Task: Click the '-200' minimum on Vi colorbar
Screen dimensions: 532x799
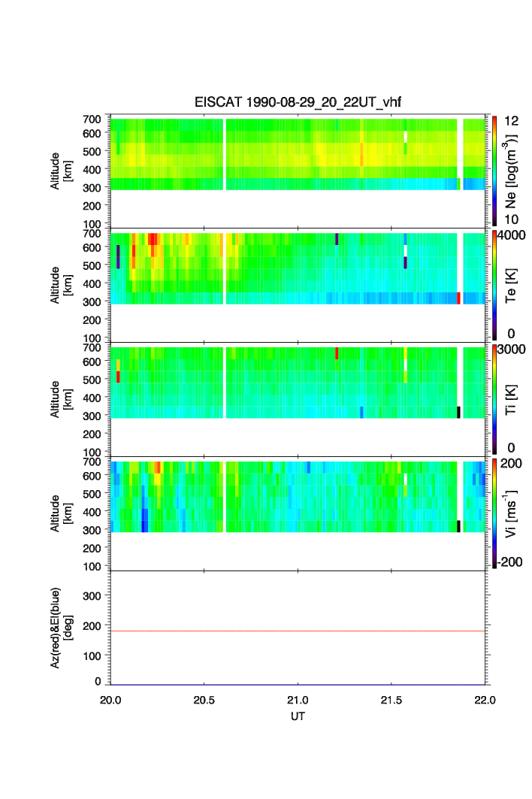Action: 510,562
